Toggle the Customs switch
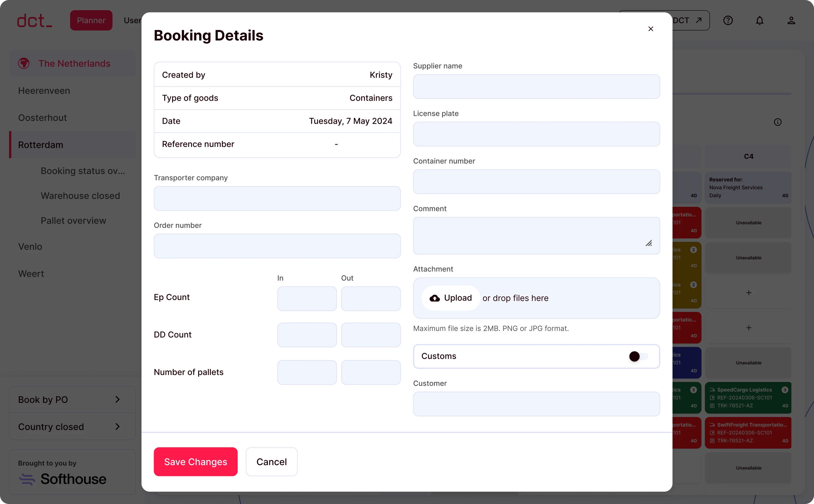This screenshot has width=814, height=504. coord(638,356)
